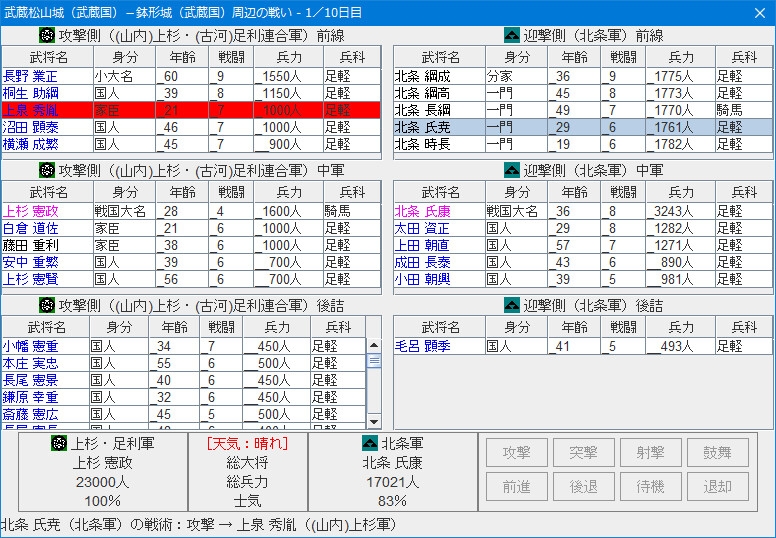Click the Hojo crest icon beside defender 中軍 header
The image size is (776, 538).
pyautogui.click(x=511, y=170)
